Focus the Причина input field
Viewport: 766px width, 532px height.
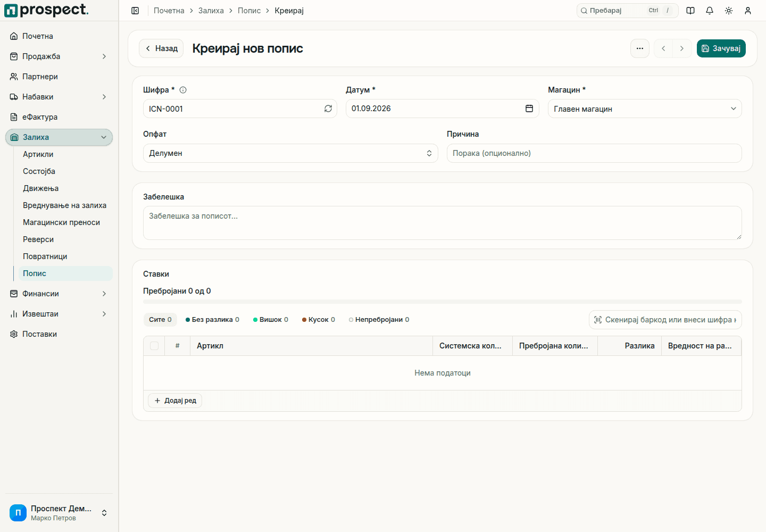[594, 153]
